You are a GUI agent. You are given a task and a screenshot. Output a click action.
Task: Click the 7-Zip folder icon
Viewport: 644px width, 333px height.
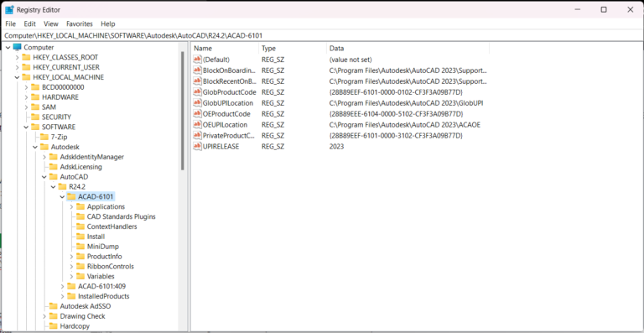coord(44,137)
